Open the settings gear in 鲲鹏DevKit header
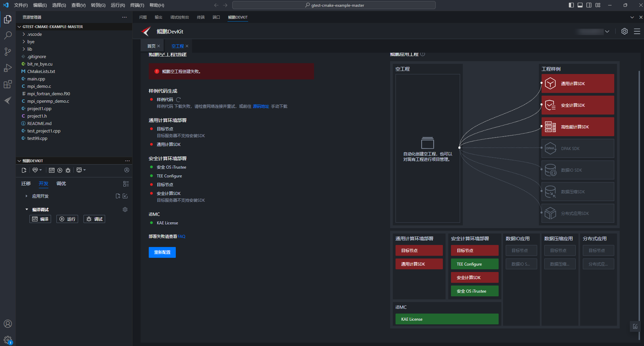Image resolution: width=644 pixels, height=346 pixels. (x=624, y=31)
